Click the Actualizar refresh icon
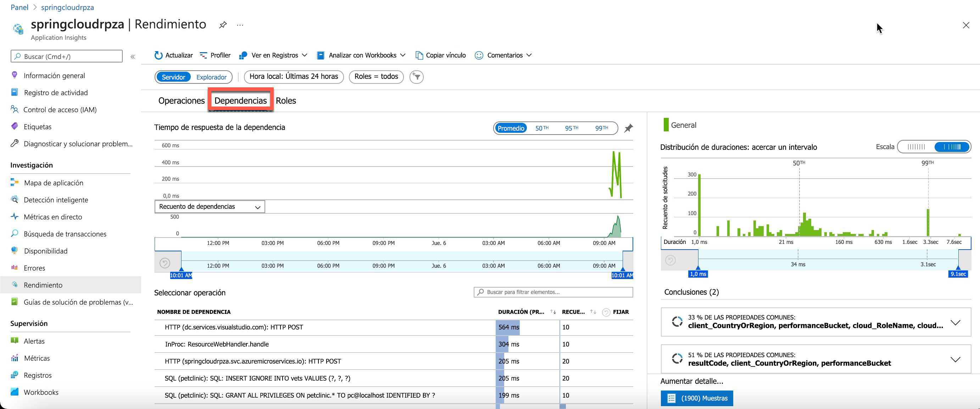 click(x=158, y=55)
